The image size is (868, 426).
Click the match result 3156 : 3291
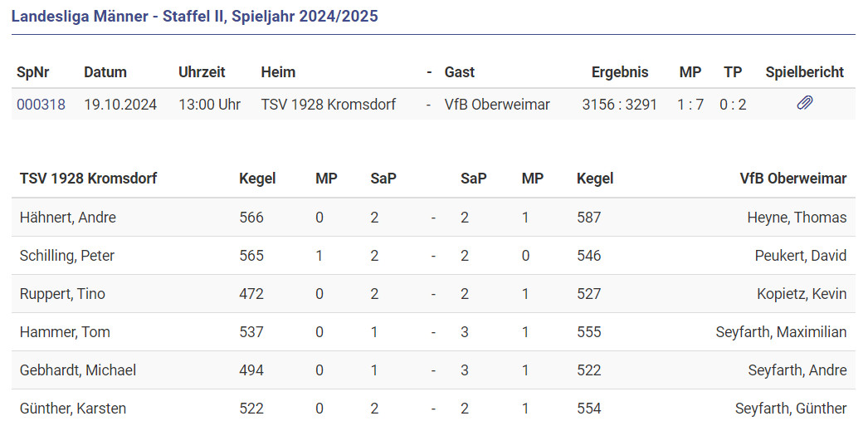pos(619,105)
